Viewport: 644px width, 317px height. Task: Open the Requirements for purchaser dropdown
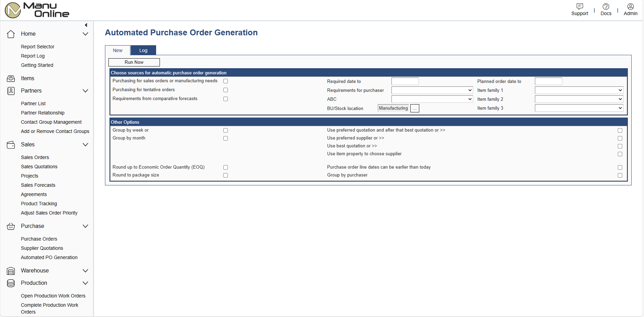432,90
